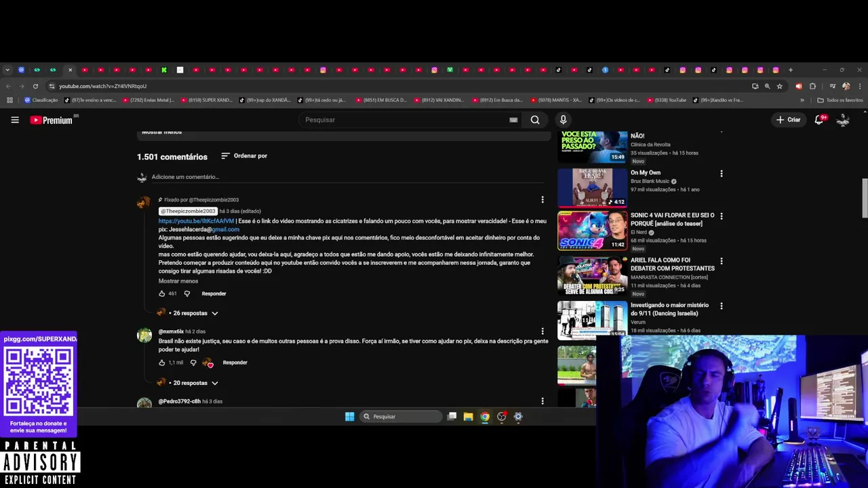Open the YouTube guide hamburger menu
868x488 pixels.
(15, 120)
